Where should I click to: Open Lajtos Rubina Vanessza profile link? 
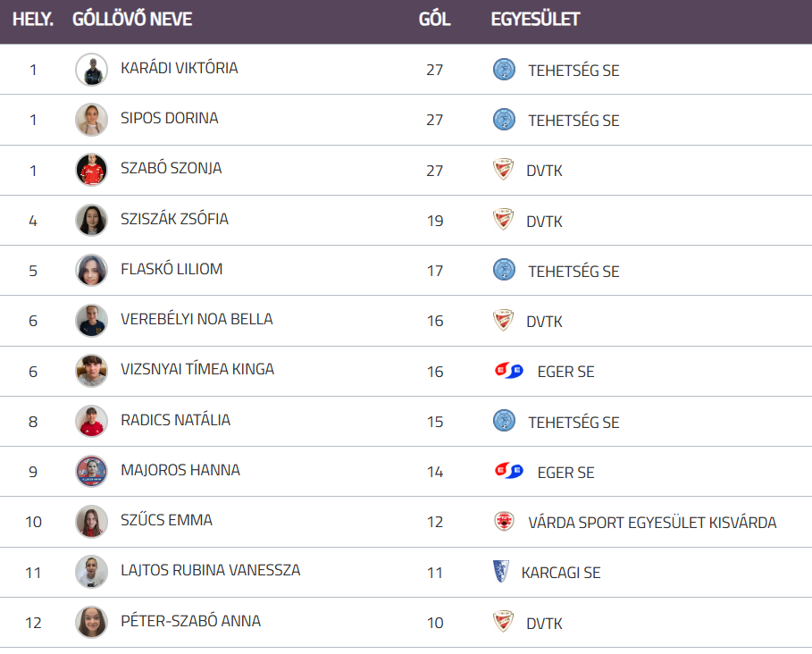210,570
